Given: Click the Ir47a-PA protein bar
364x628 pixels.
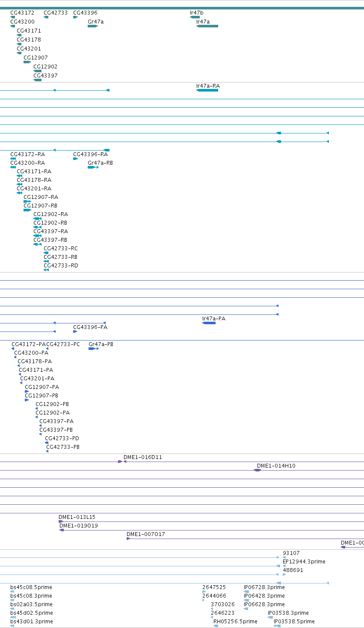Looking at the screenshot, I should coord(209,323).
